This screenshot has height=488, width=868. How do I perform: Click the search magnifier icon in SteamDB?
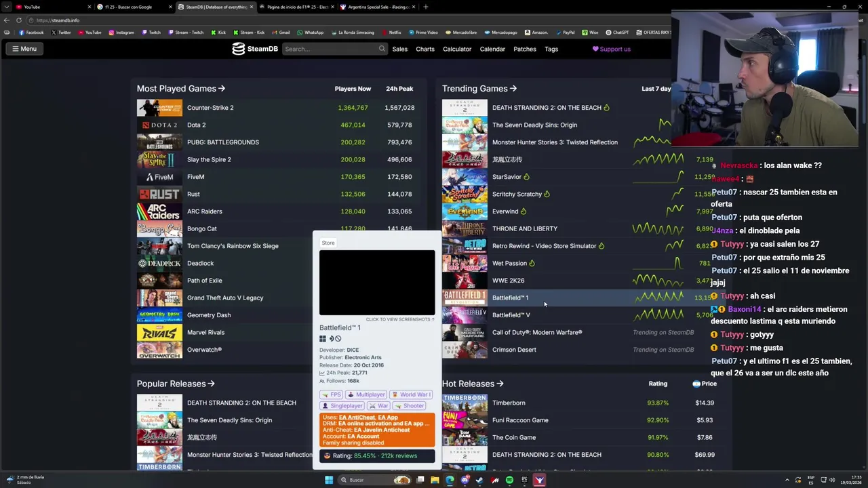click(382, 49)
